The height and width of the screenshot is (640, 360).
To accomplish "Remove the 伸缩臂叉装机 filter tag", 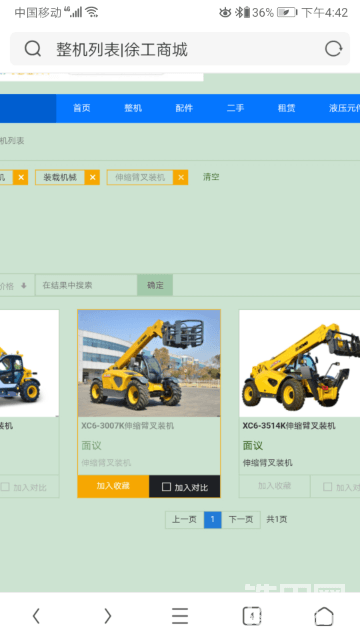I will pos(181,177).
